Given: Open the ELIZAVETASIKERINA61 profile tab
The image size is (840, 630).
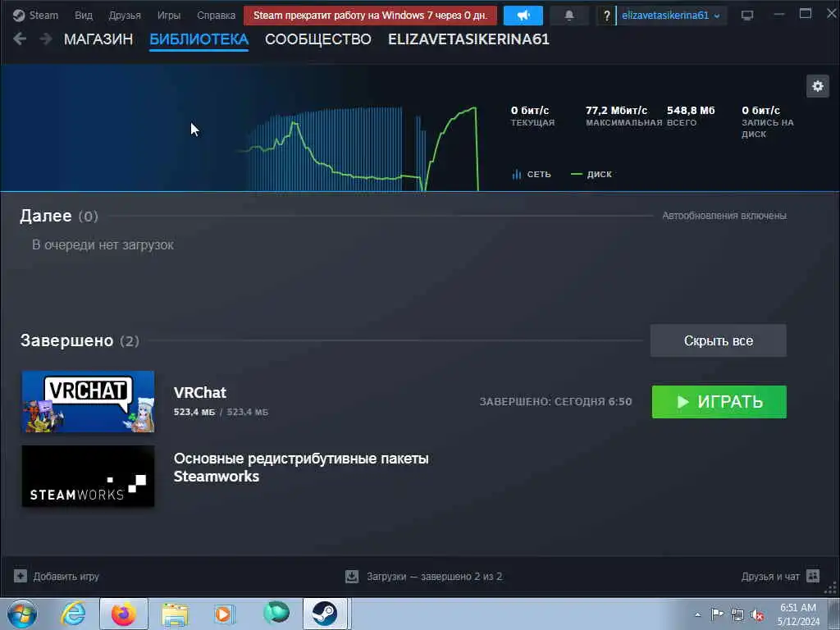Looking at the screenshot, I should coord(468,39).
